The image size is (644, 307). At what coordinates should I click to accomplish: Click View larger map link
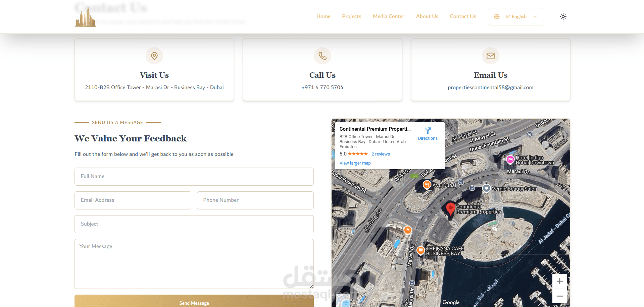pos(355,163)
